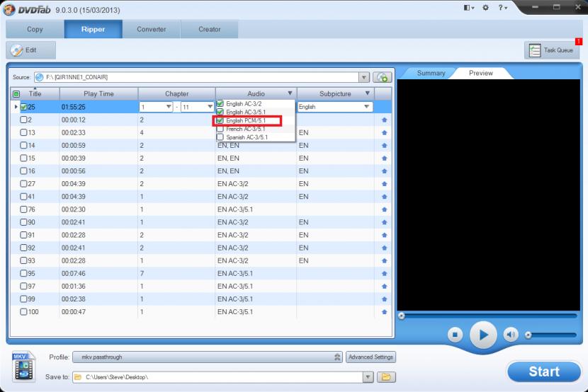This screenshot has height=392, width=588.
Task: Uncheck English AC-3/2 audio track
Action: [x=220, y=104]
